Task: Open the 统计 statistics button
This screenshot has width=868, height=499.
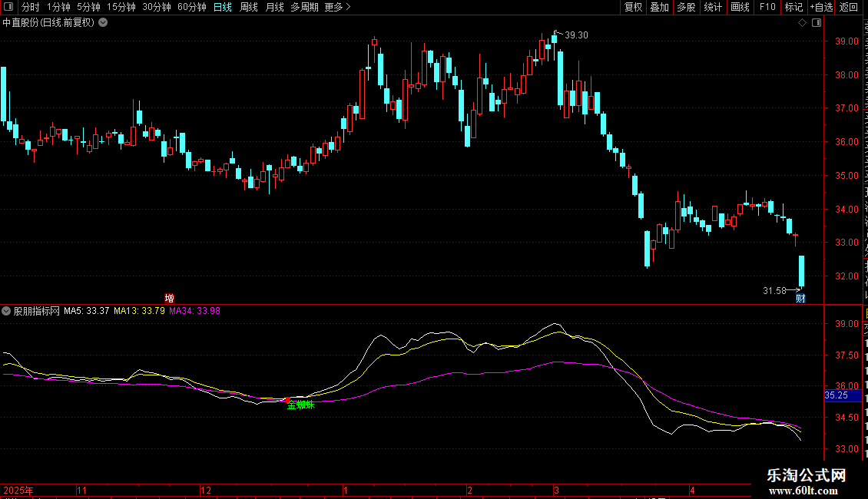Action: click(x=713, y=7)
